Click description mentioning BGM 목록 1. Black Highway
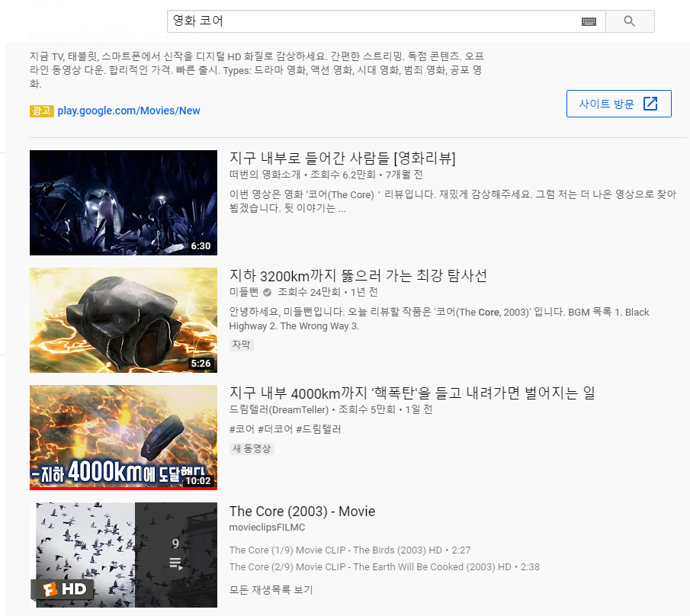The width and height of the screenshot is (690, 616). coord(439,319)
